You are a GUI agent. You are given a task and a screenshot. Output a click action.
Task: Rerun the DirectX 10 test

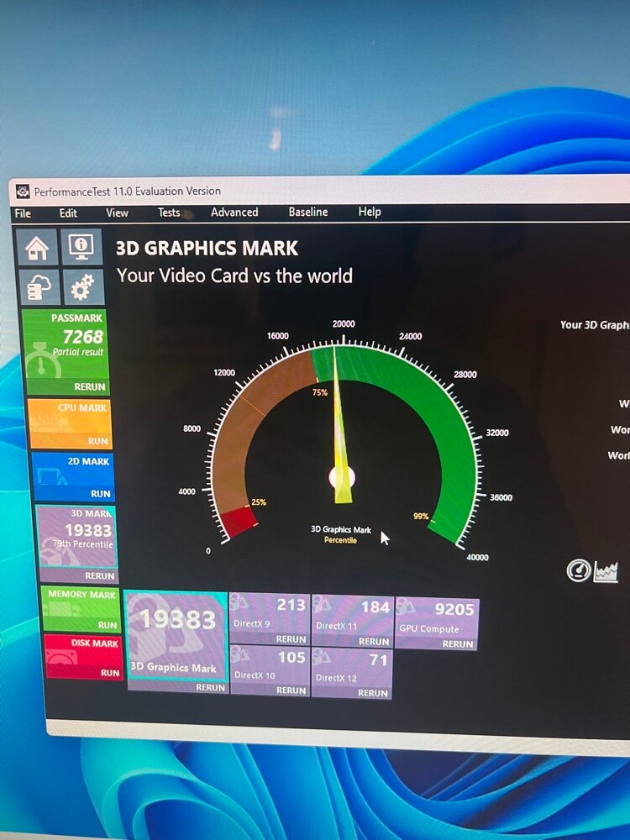[x=291, y=690]
